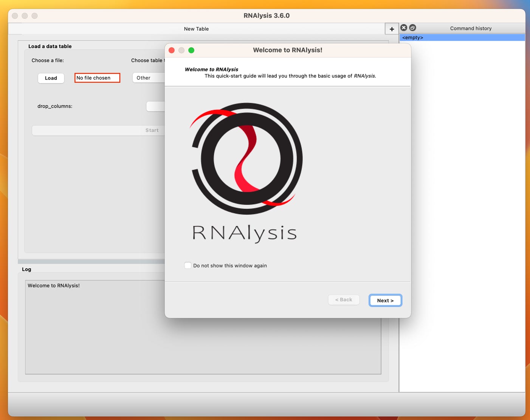Click the disabled Back button
The image size is (530, 420).
pyautogui.click(x=343, y=300)
